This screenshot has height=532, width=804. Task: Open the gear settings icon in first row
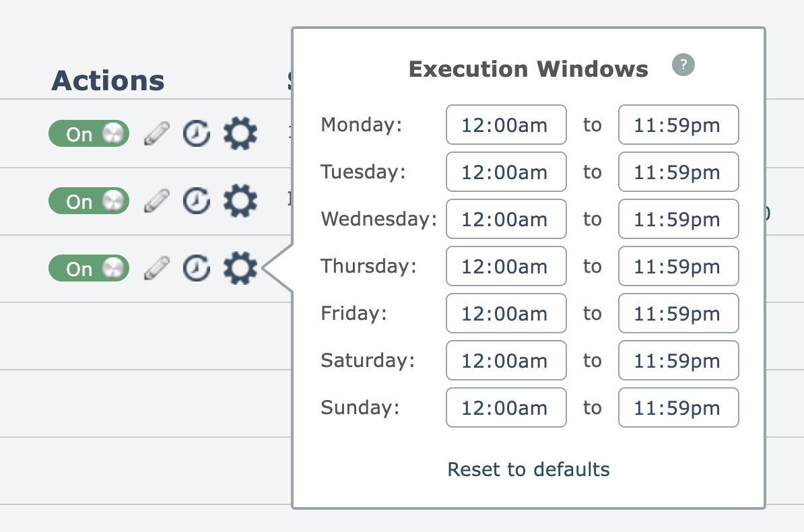(x=240, y=133)
